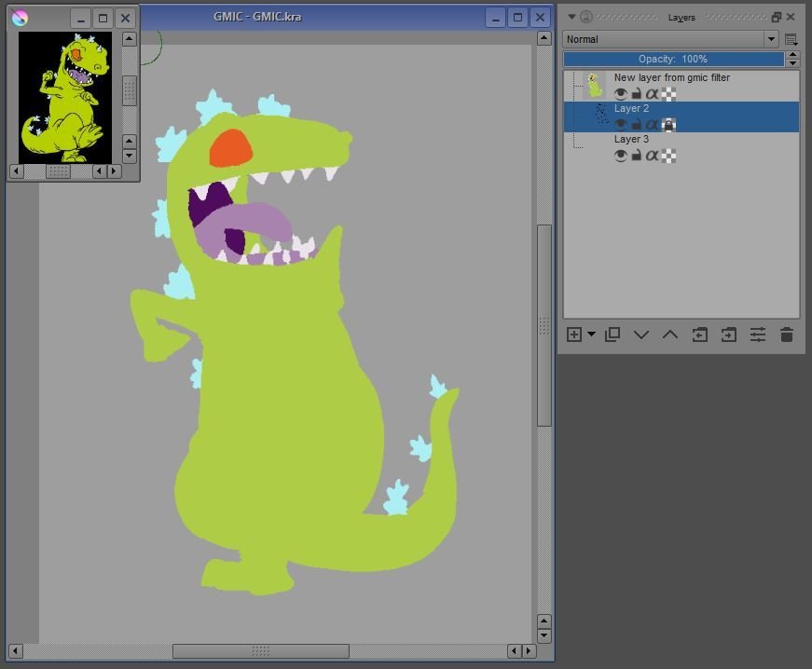
Task: Toggle lock on Layer 3
Action: 637,156
